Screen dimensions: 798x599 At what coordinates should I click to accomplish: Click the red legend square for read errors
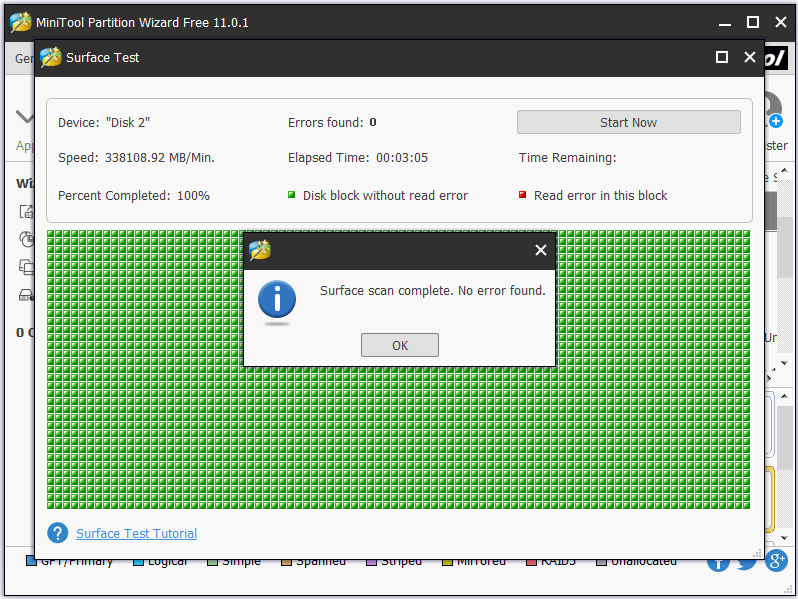point(522,194)
